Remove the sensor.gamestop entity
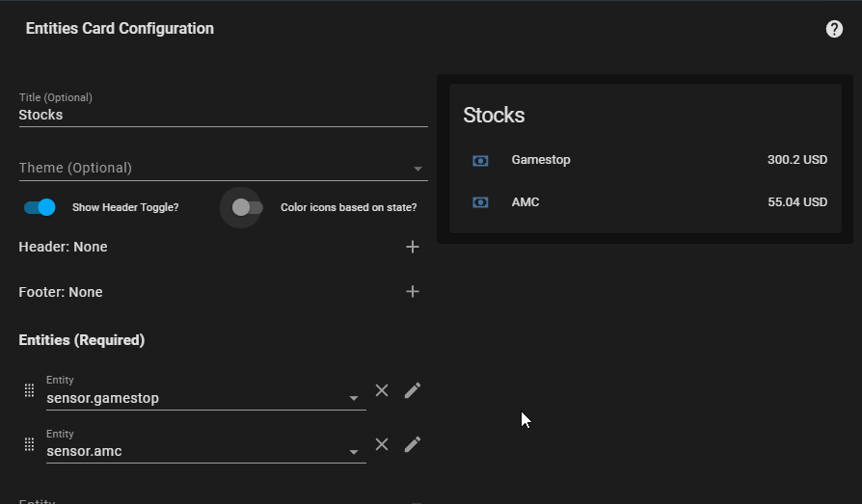Viewport: 862px width, 504px height. pyautogui.click(x=382, y=390)
